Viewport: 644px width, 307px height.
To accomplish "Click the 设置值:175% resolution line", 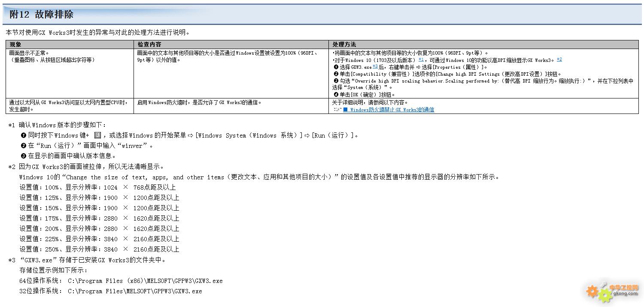I will pos(99,218).
